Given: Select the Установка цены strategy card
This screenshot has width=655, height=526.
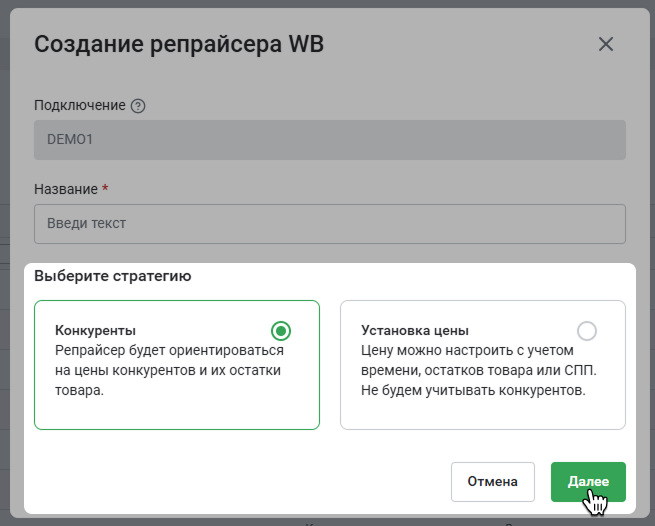Looking at the screenshot, I should (482, 365).
